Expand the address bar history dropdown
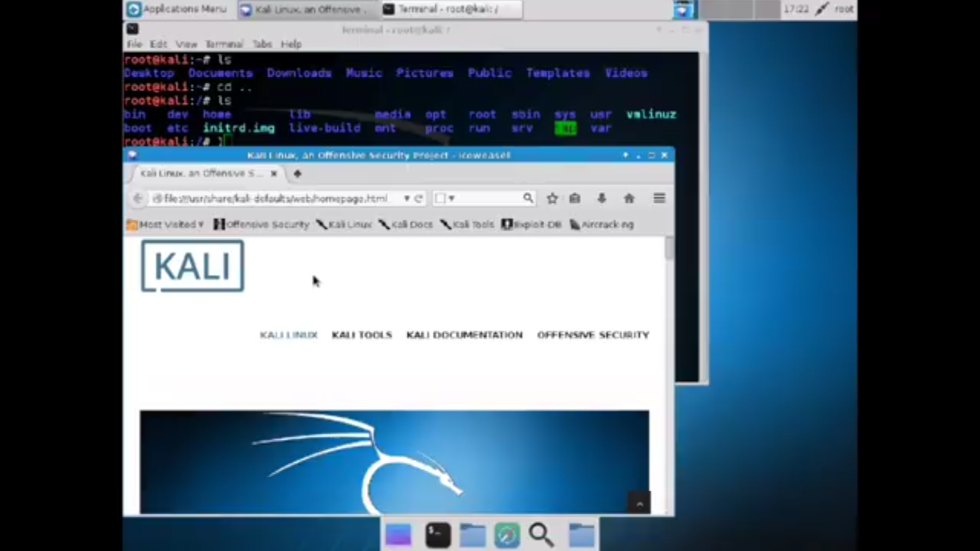 point(407,198)
